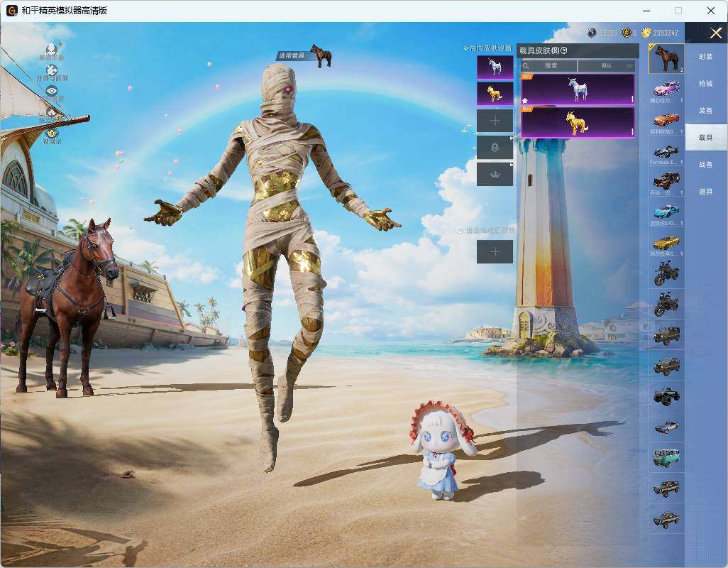
Task: Select the 载具 (vehicles) tab
Action: click(706, 138)
